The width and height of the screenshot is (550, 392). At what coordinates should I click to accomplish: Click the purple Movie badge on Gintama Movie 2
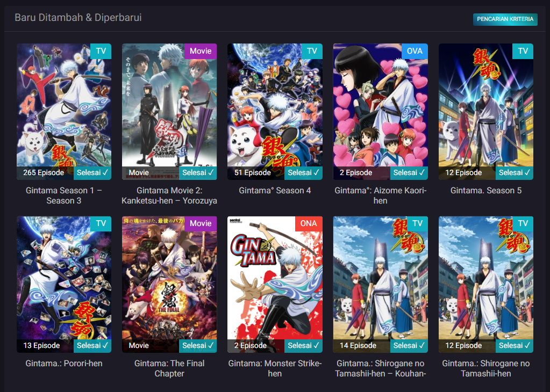(201, 51)
